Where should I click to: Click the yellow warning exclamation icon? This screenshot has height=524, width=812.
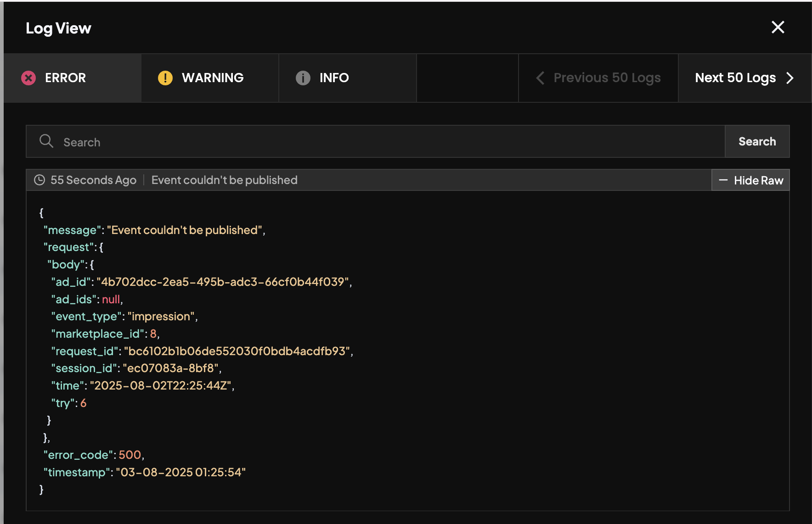tap(165, 78)
